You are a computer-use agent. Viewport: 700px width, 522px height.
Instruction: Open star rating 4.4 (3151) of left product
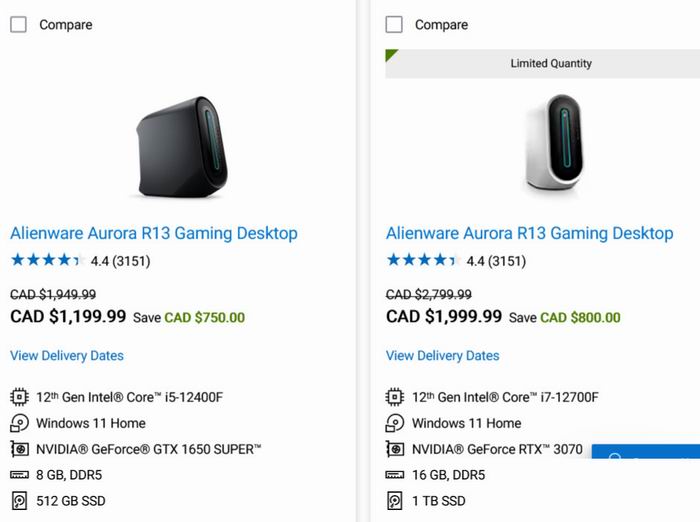80,260
